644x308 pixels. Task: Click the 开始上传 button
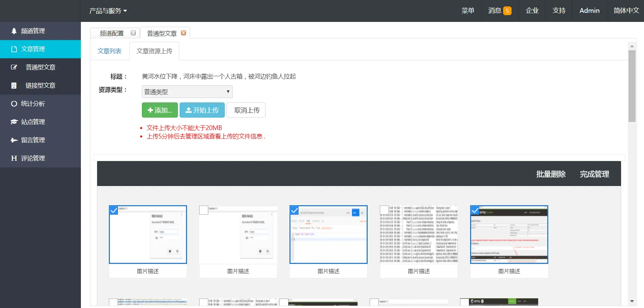pyautogui.click(x=202, y=110)
